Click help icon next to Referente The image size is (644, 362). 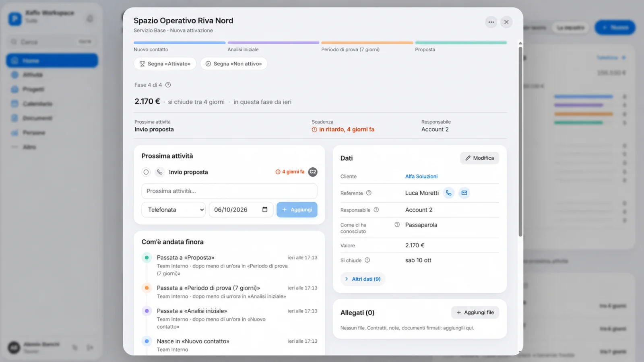(x=369, y=193)
